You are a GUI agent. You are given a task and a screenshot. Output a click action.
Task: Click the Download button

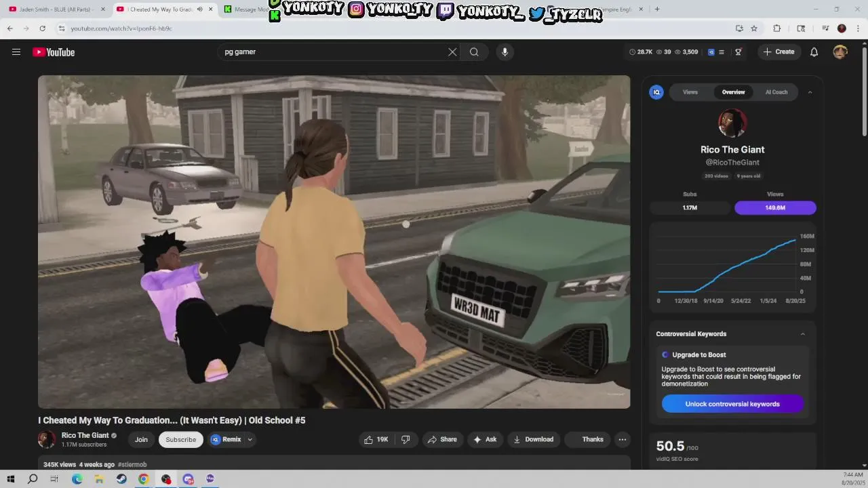(534, 439)
